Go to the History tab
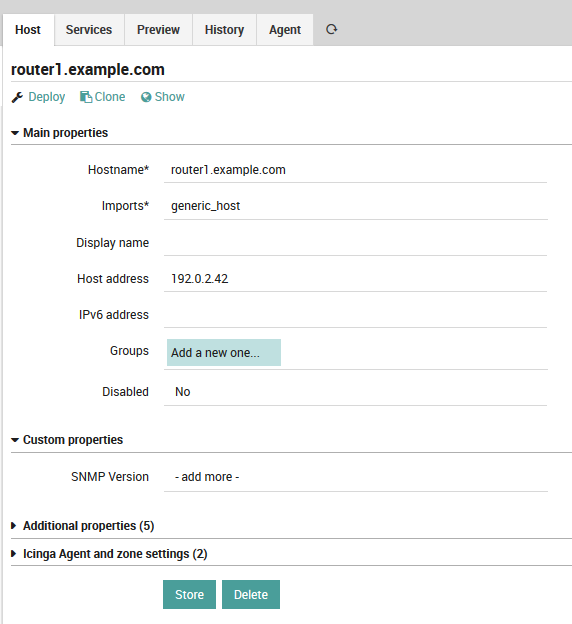Viewport: 572px width, 624px height. tap(224, 30)
